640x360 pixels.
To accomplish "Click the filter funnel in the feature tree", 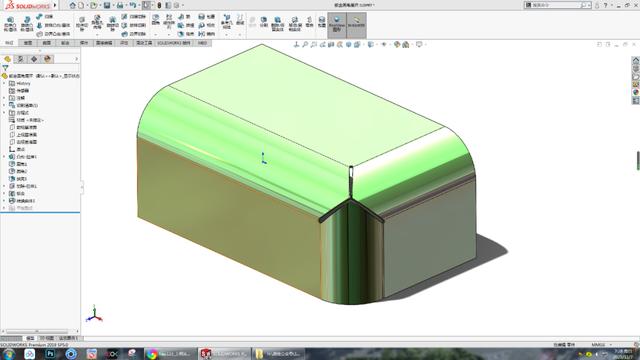I will (5, 68).
